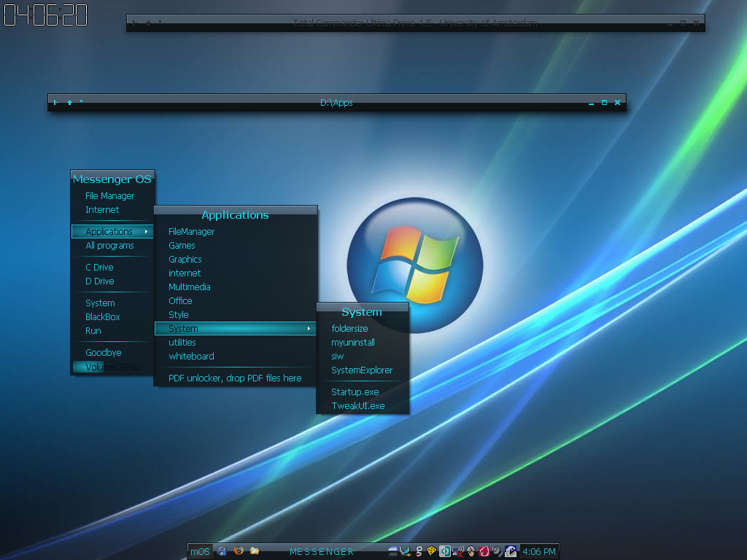Screen dimensions: 747x560
Task: Click the grey speaker tray icon
Action: coord(497,551)
